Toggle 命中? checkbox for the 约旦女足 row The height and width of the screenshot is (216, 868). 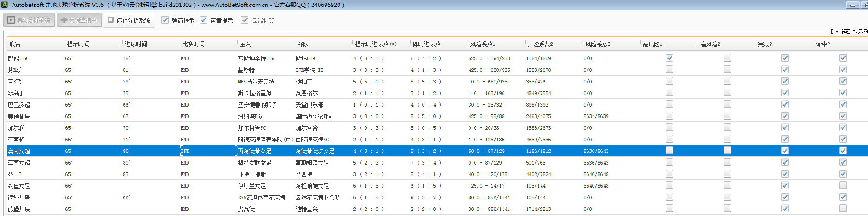pos(842,185)
